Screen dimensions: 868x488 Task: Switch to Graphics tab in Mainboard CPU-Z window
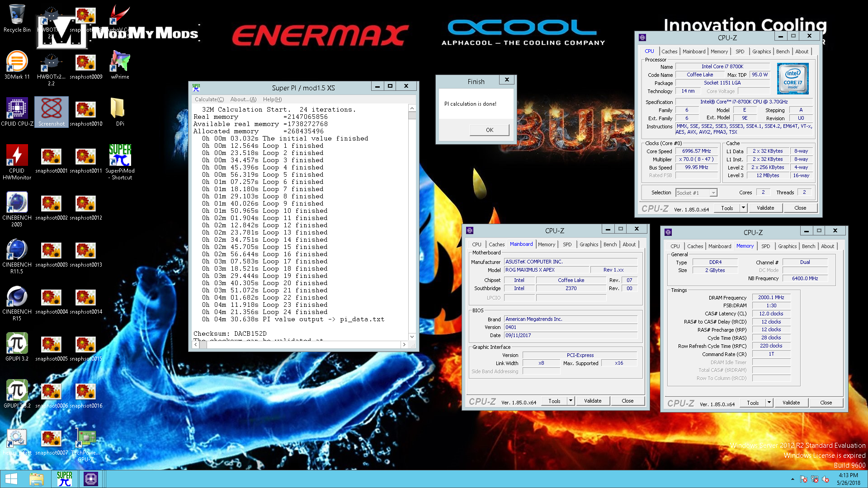(589, 244)
